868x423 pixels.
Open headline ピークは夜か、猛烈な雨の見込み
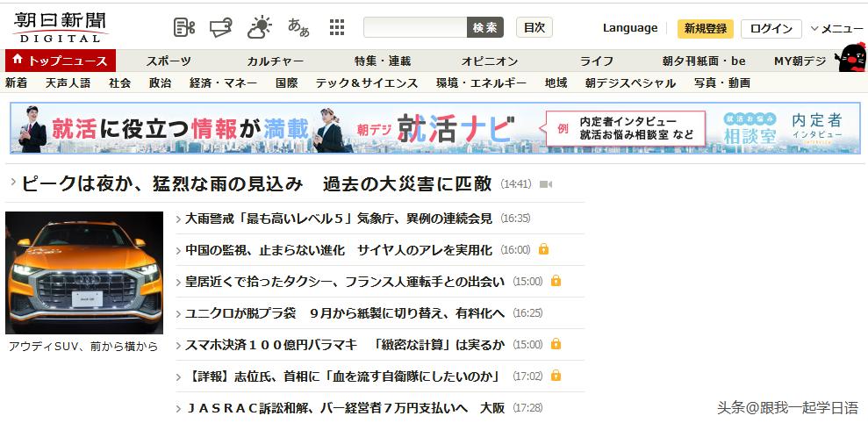click(255, 183)
